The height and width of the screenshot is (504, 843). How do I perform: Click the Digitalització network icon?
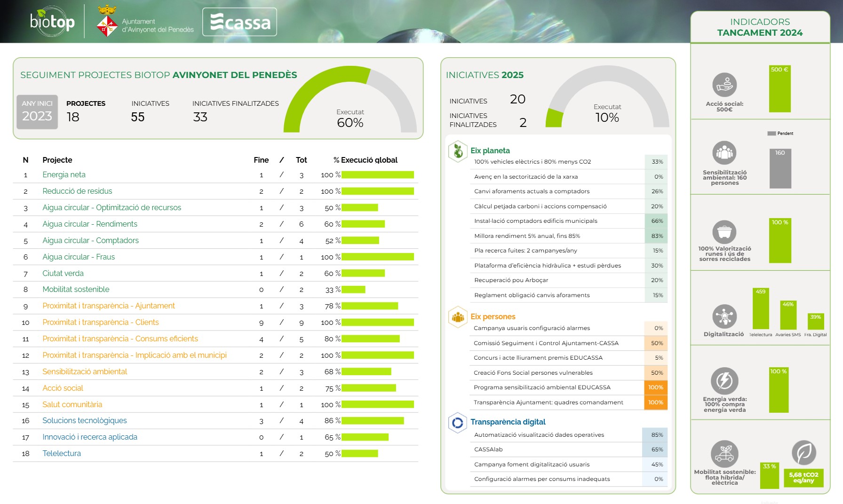click(x=724, y=316)
